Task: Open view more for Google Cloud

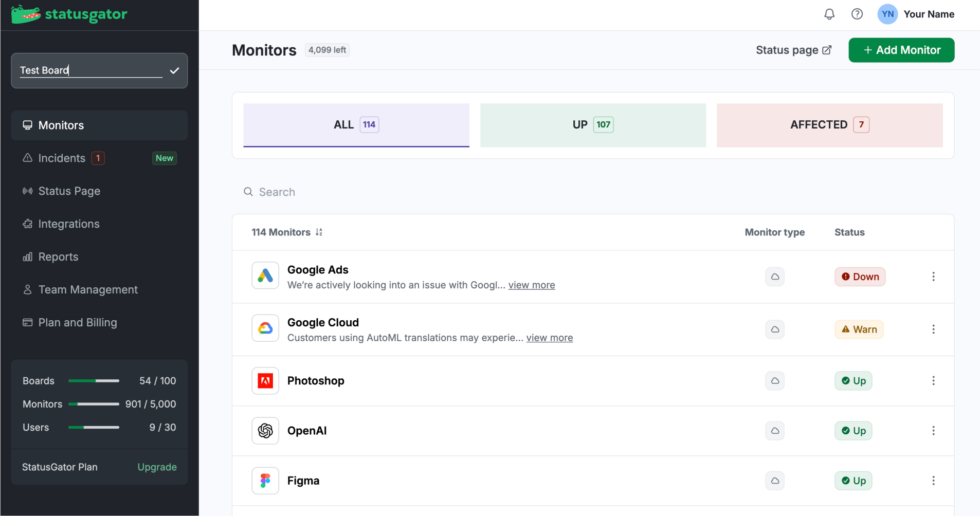Action: pos(550,338)
